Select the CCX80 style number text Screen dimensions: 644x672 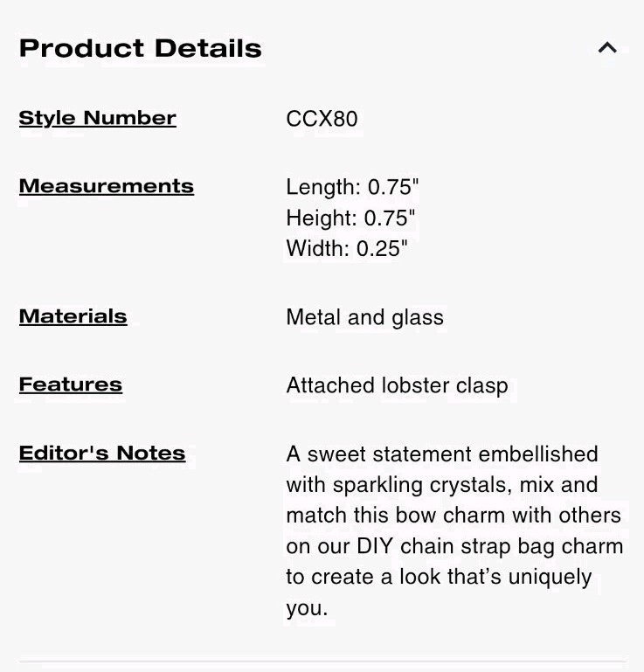(322, 119)
